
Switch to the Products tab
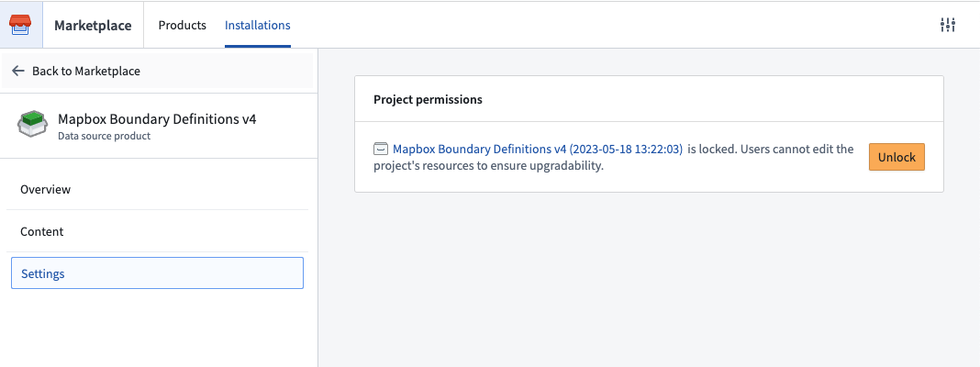point(182,25)
